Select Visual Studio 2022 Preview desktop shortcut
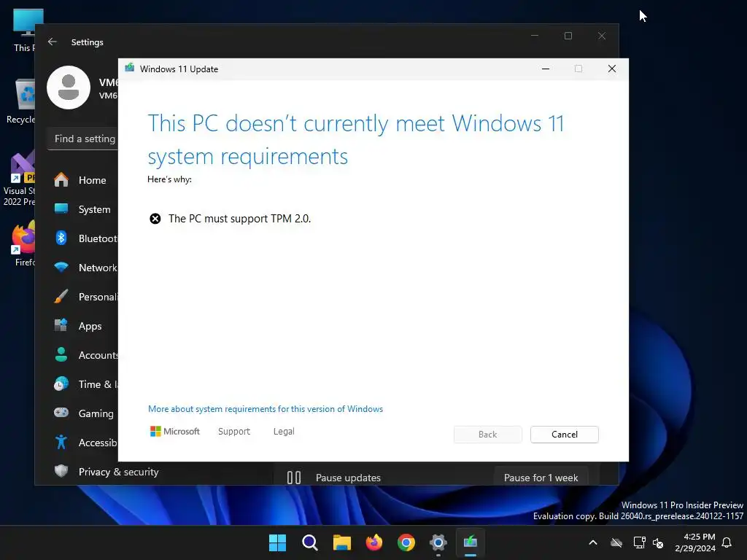The image size is (747, 560). [19, 179]
